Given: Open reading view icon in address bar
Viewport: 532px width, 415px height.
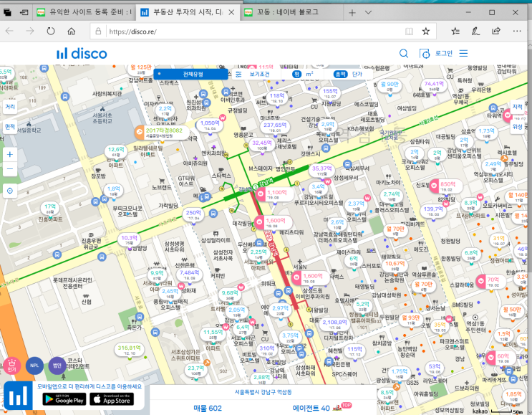Looking at the screenshot, I should coord(409,32).
